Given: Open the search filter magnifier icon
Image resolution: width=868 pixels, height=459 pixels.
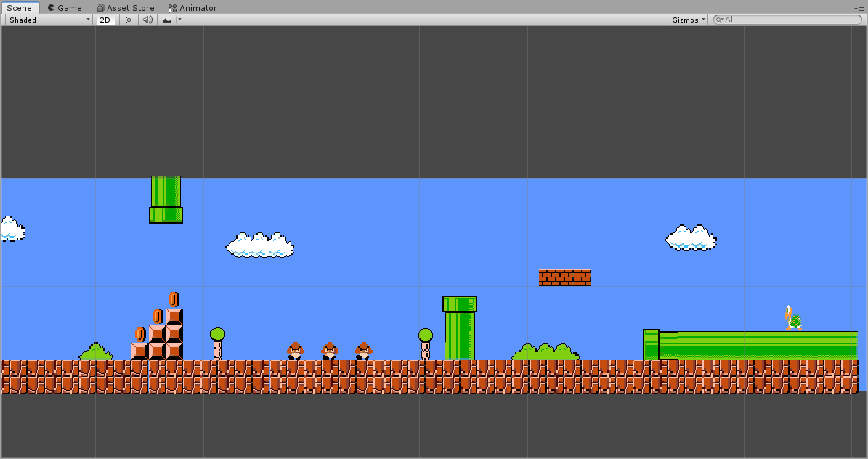Looking at the screenshot, I should click(x=720, y=20).
